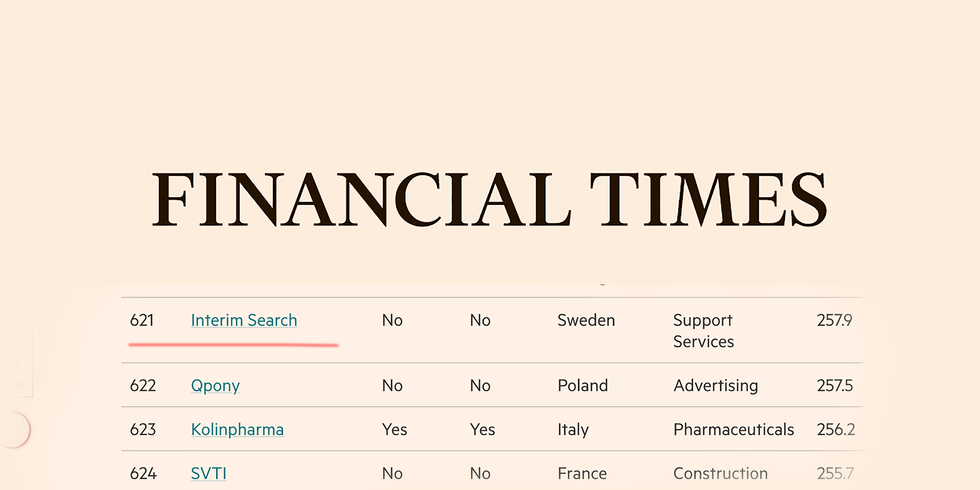This screenshot has height=490, width=980.
Task: Open the SVTI company link
Action: point(209,474)
